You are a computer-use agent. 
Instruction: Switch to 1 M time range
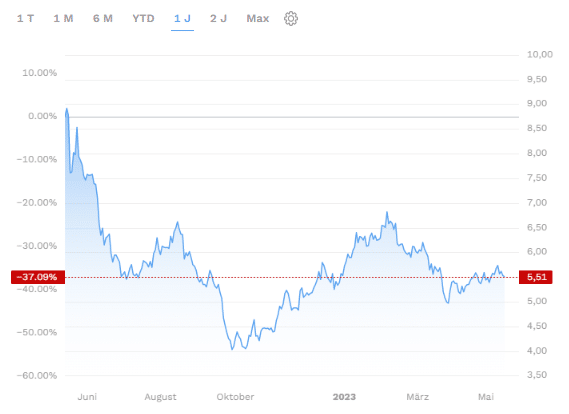click(64, 19)
